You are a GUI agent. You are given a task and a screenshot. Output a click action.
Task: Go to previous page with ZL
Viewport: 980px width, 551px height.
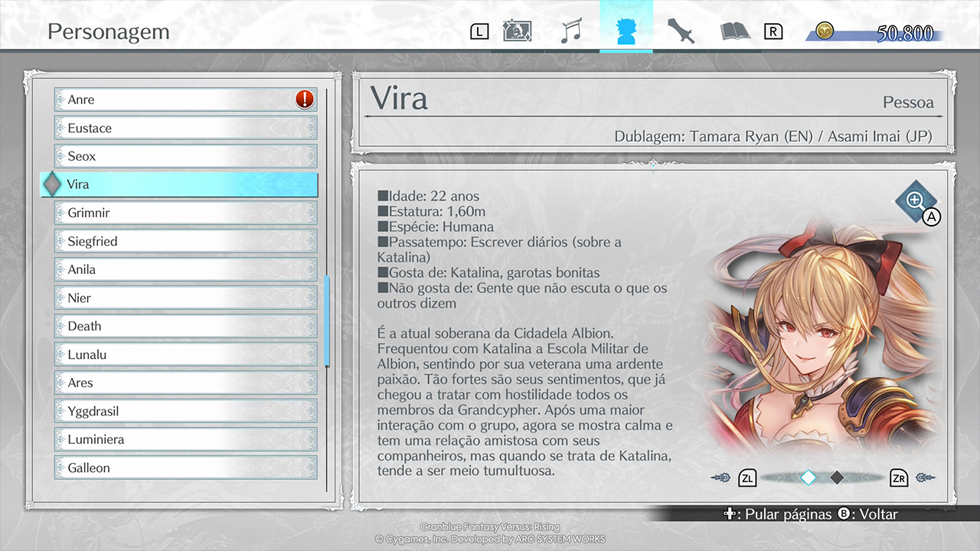pyautogui.click(x=747, y=478)
